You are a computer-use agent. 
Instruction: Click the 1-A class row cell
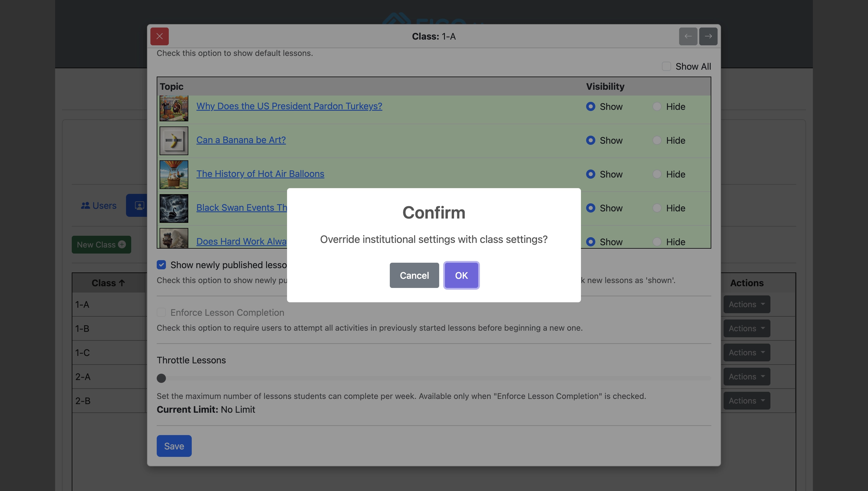coord(109,304)
